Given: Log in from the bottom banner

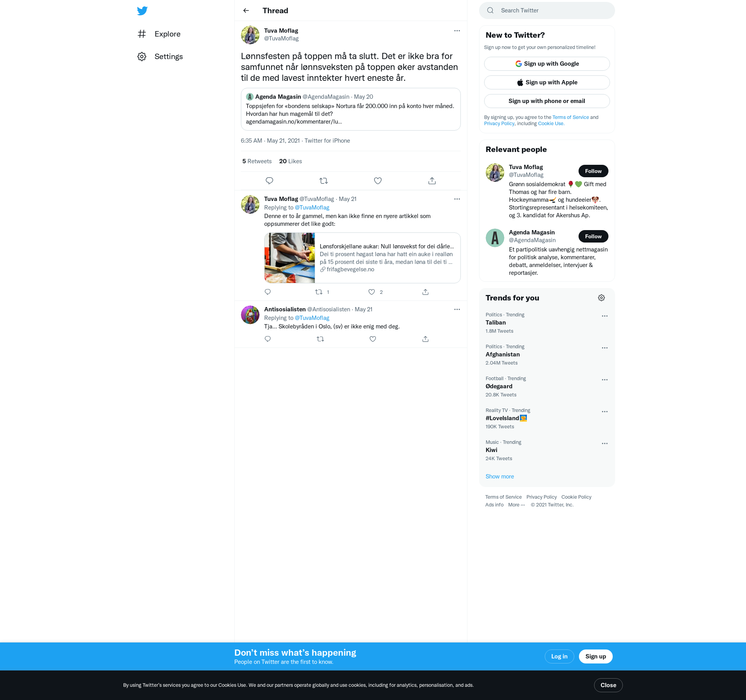Looking at the screenshot, I should coord(559,656).
